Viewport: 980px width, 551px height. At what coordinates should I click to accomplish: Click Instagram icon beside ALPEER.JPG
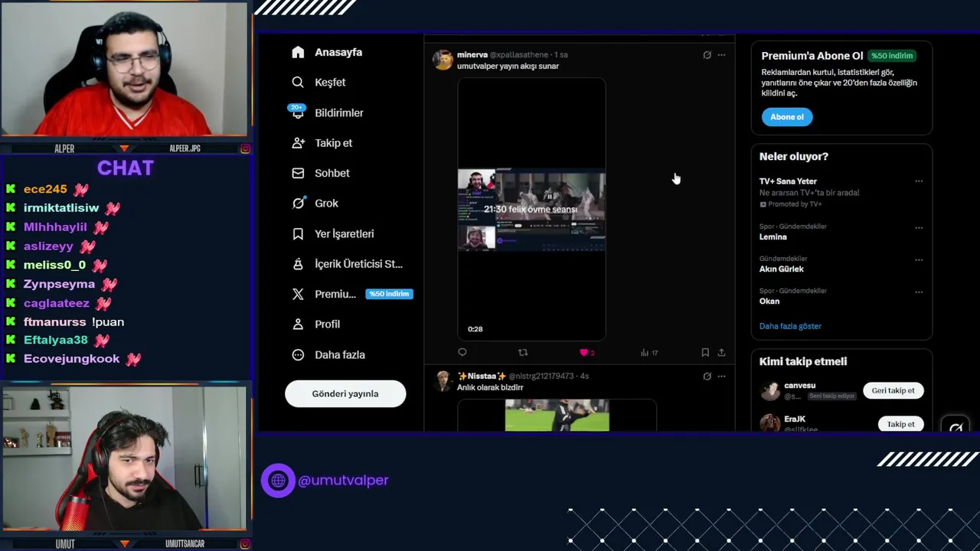tap(245, 148)
